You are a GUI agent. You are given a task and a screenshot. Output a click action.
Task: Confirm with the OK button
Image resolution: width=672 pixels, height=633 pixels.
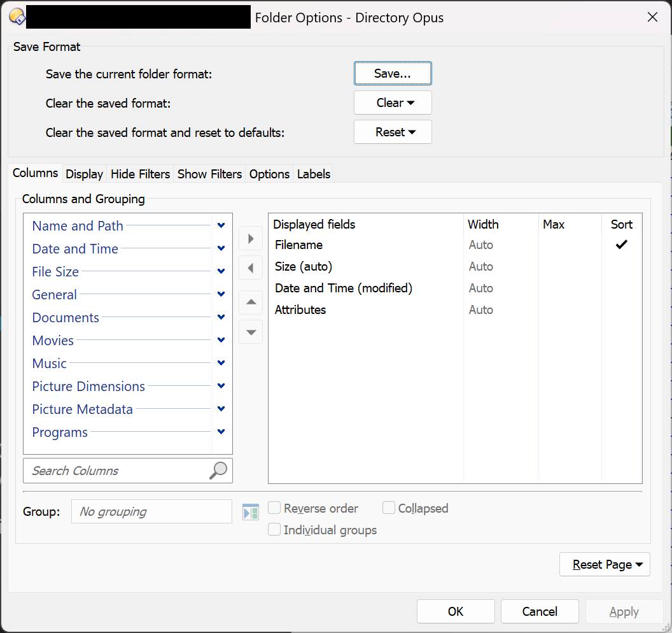(x=456, y=611)
